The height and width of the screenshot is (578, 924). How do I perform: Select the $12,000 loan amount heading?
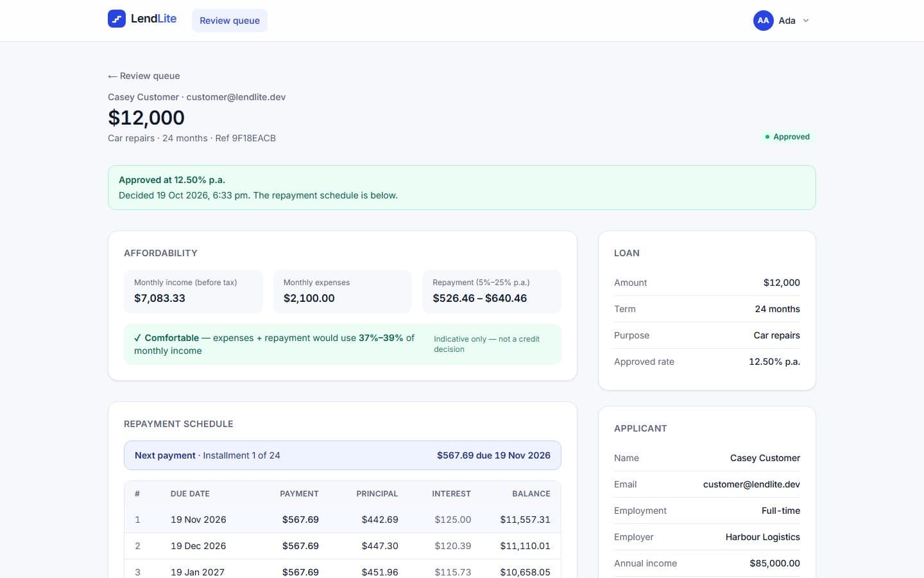146,118
